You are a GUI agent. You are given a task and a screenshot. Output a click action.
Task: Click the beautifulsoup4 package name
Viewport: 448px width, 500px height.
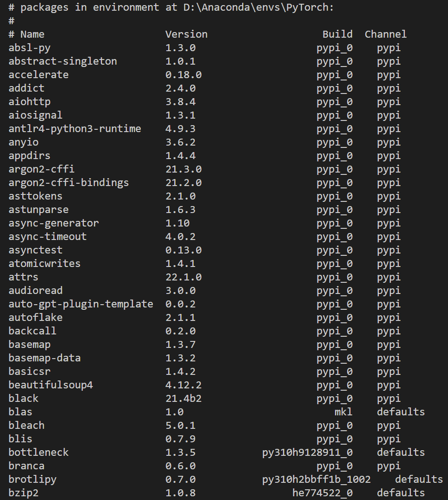coord(51,385)
